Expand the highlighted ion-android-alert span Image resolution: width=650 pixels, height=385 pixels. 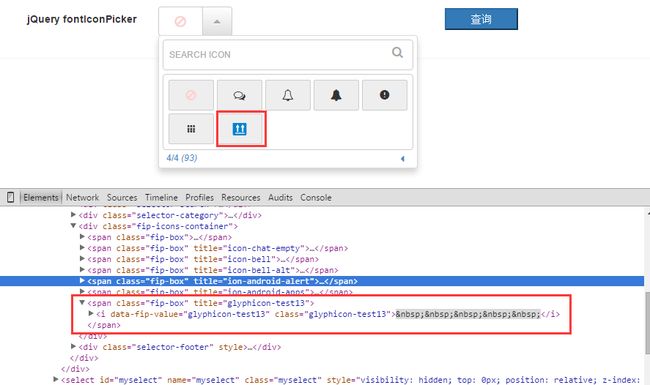click(82, 281)
